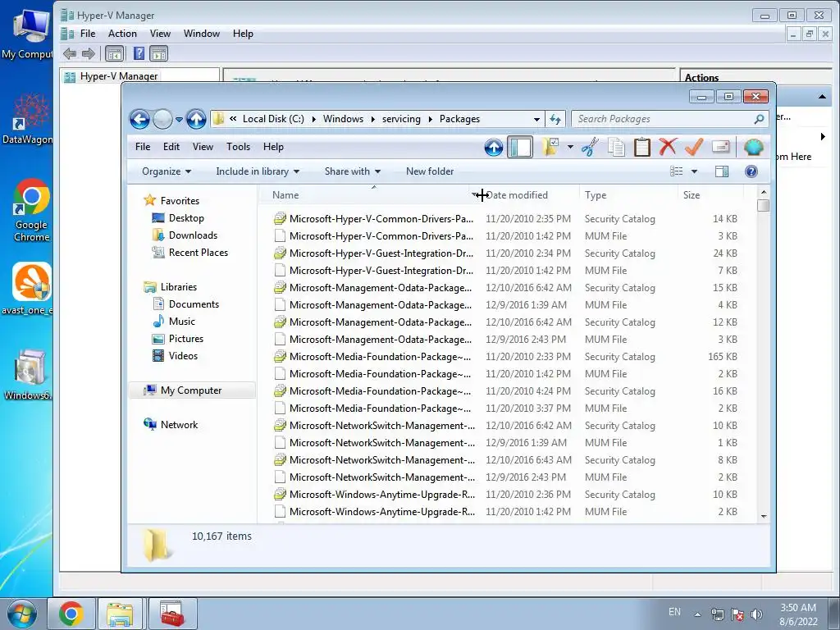Click the red X Delete icon
The height and width of the screenshot is (630, 840).
click(668, 146)
